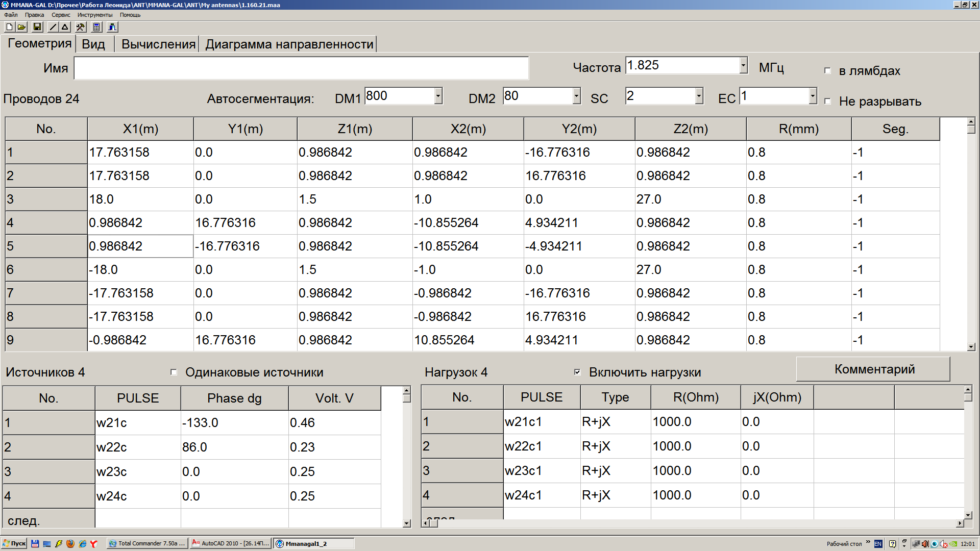Open the Сервис menu
980x551 pixels.
coord(61,15)
